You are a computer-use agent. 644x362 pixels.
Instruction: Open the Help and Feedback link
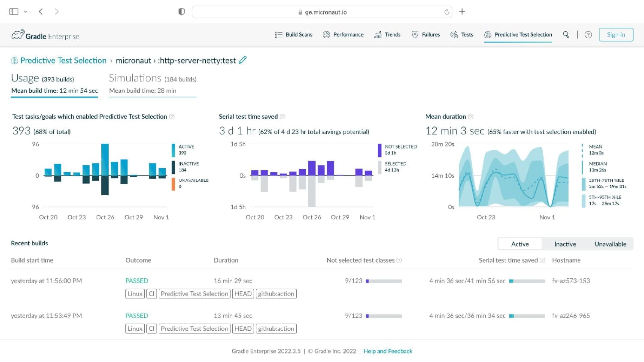[388, 351]
